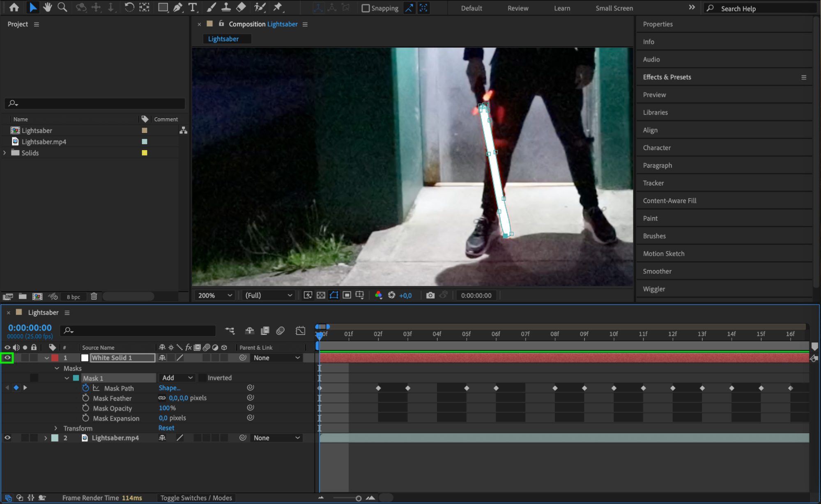The height and width of the screenshot is (504, 821).
Task: Switch to the Review workspace
Action: (517, 8)
